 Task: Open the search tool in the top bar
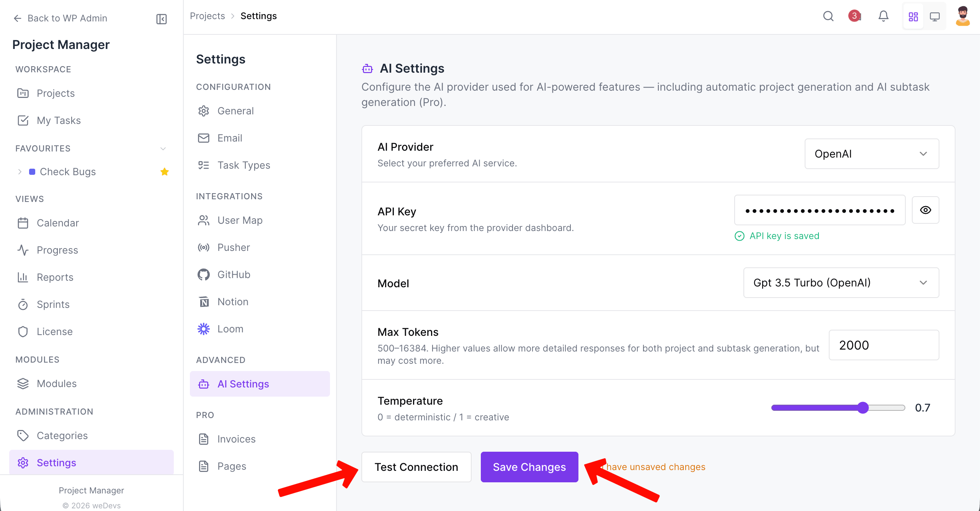[828, 16]
